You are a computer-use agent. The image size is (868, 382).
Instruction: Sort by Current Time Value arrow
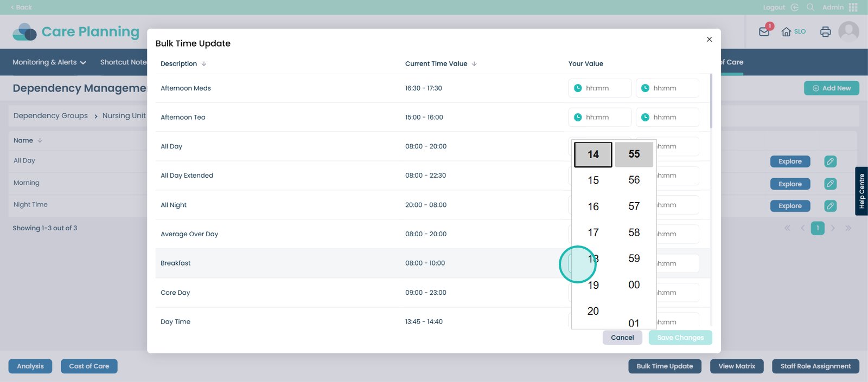pos(474,63)
